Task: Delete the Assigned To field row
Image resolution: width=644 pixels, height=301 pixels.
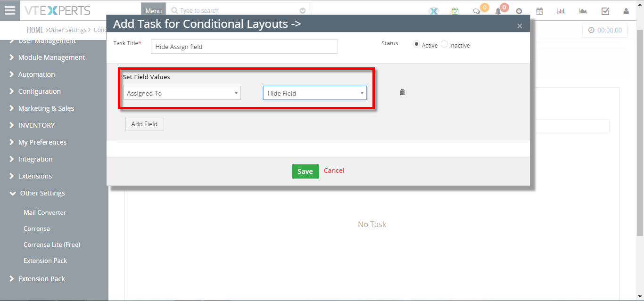Action: click(x=402, y=92)
